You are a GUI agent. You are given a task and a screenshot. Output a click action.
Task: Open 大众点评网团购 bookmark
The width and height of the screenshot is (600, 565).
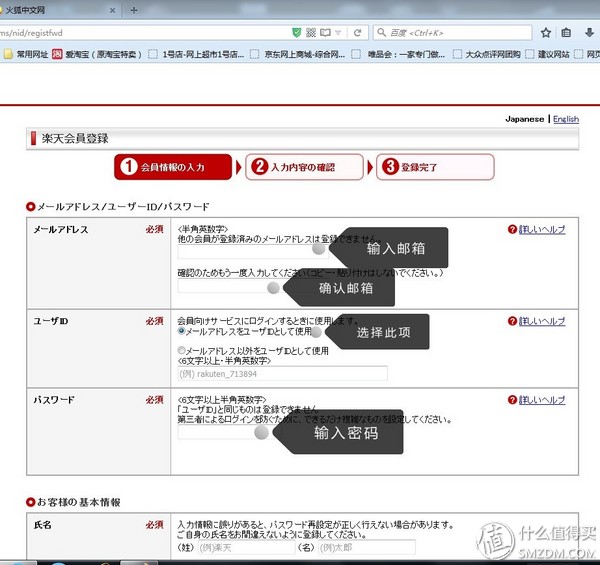click(x=486, y=54)
